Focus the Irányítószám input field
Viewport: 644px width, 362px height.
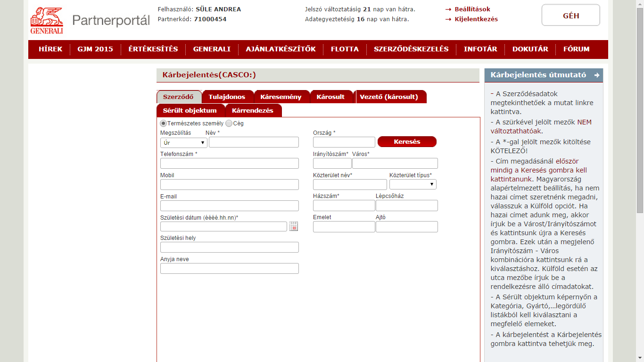click(332, 163)
